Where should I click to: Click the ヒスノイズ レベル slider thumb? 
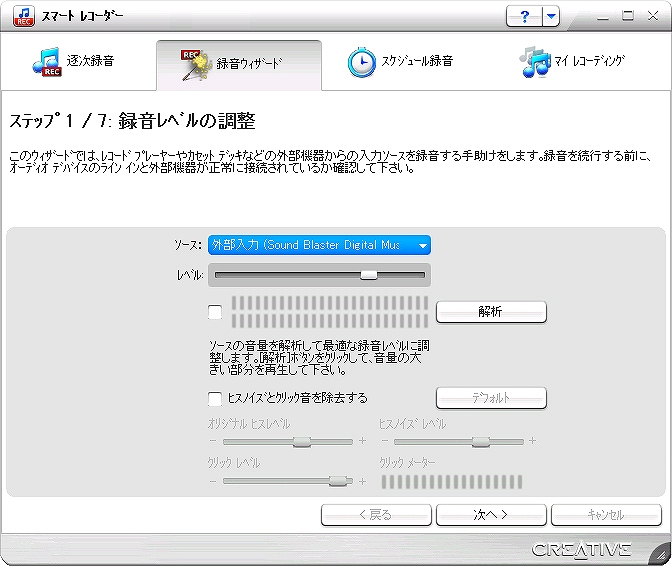pos(480,442)
